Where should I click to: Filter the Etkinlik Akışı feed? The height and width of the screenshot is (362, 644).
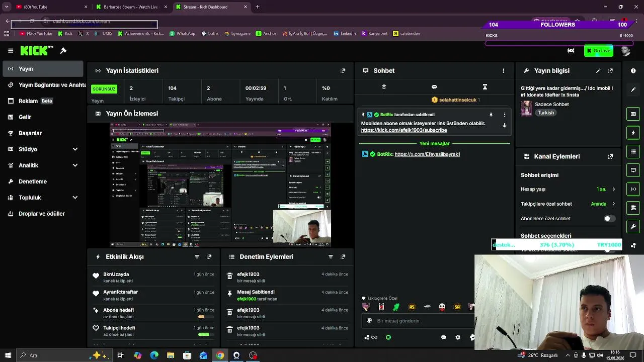197,257
